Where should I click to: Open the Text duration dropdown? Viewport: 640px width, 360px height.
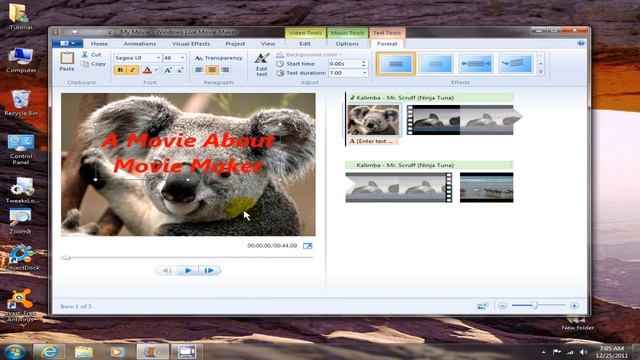coord(364,73)
